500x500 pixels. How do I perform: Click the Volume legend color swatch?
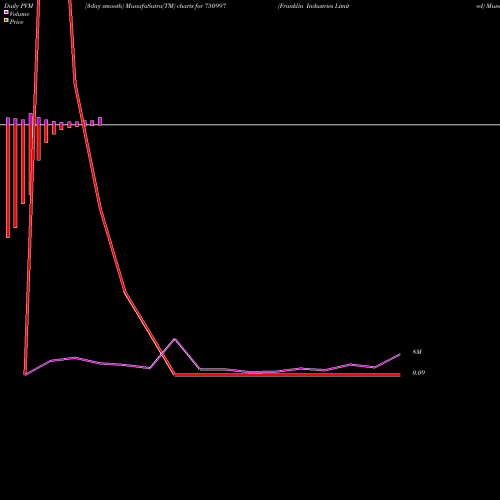(6, 12)
